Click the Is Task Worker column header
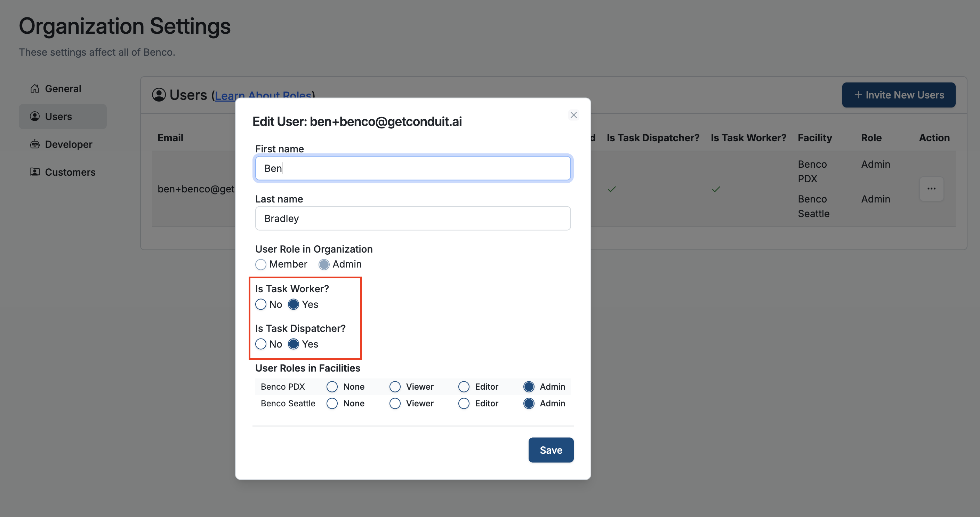 point(748,138)
